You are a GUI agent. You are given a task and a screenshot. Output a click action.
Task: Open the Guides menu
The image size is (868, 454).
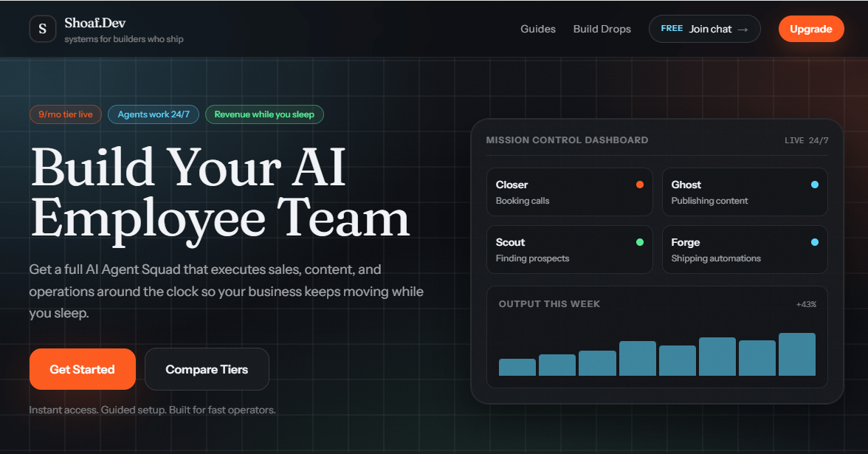coord(538,29)
